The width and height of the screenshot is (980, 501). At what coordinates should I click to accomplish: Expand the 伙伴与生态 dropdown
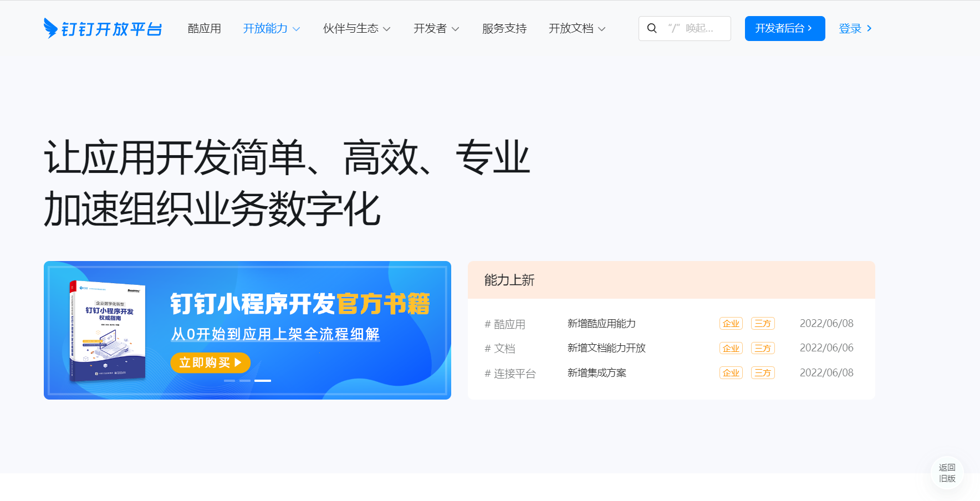coord(357,28)
